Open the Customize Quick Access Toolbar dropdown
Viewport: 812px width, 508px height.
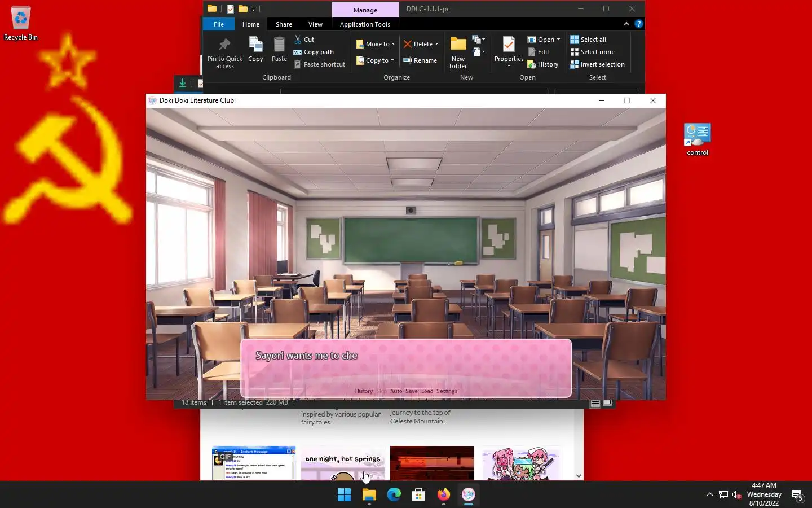click(x=253, y=9)
